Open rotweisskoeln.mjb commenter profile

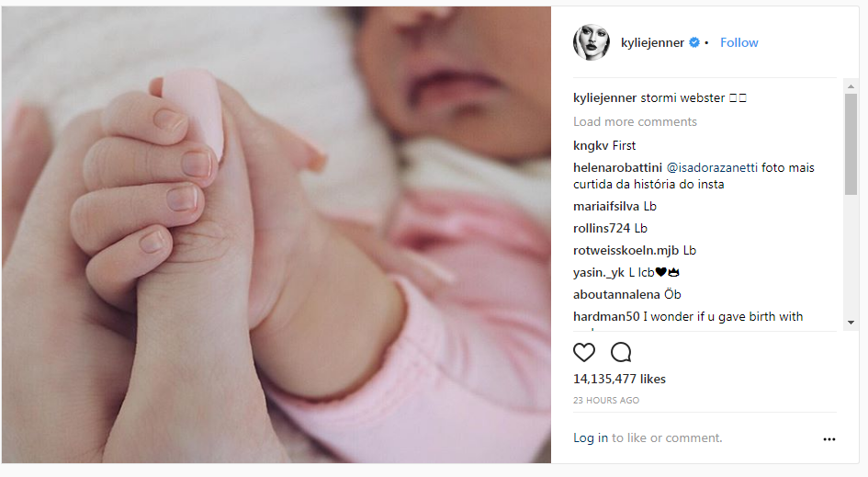point(626,250)
